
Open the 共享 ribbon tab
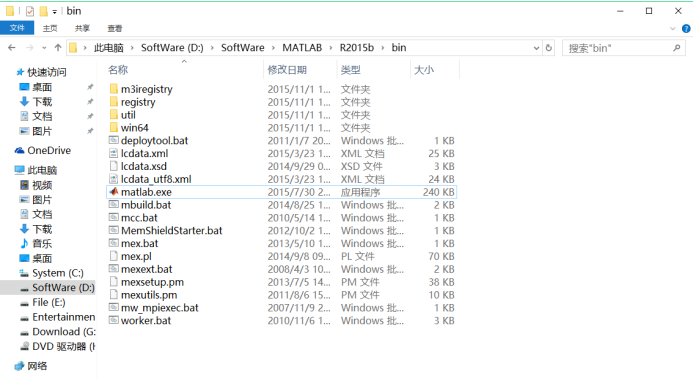(x=82, y=28)
